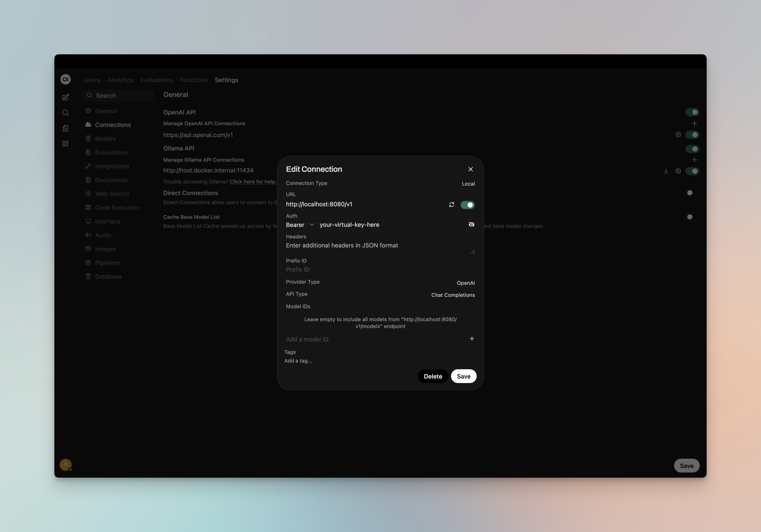Open the workspace icon in the left rail
The width and height of the screenshot is (761, 532).
[66, 143]
